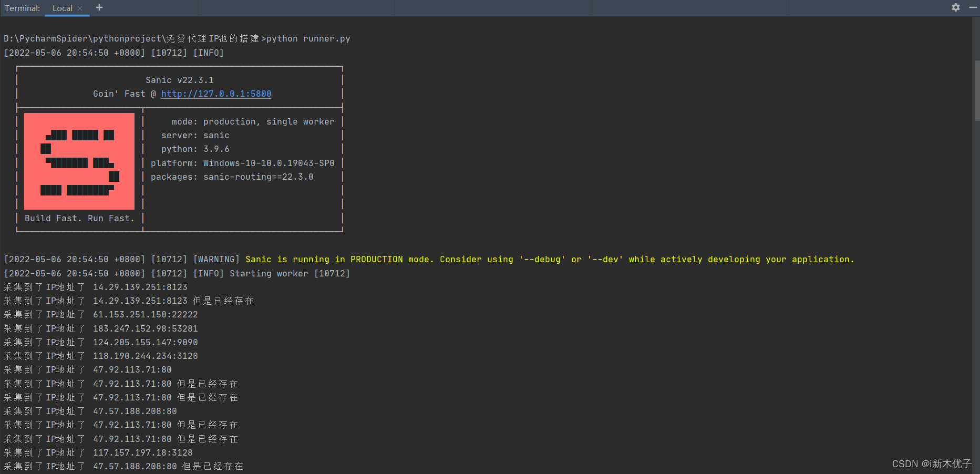Click the 61.153.251.150:22222 log line
Screen dimensions: 980x474
pyautogui.click(x=101, y=314)
